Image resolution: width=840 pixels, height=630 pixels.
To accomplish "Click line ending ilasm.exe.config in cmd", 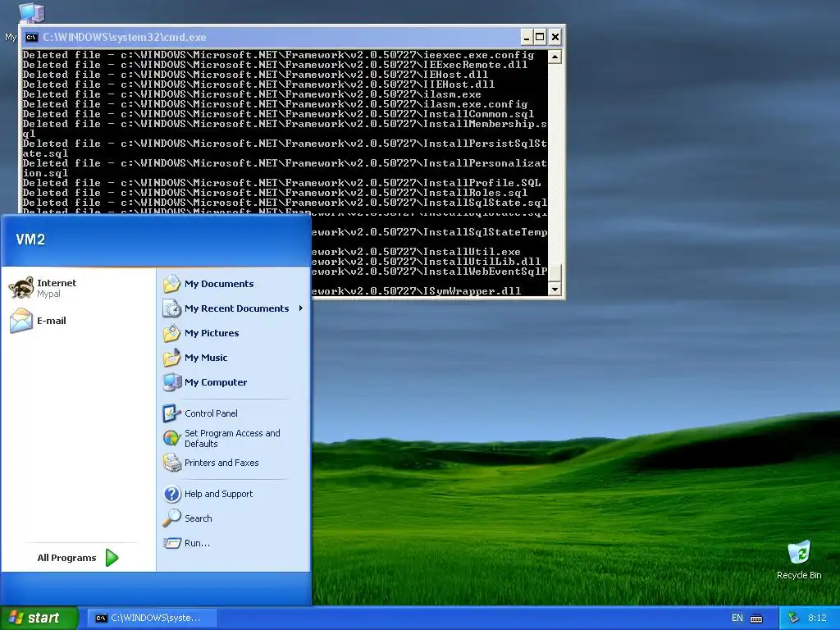I will click(x=275, y=104).
